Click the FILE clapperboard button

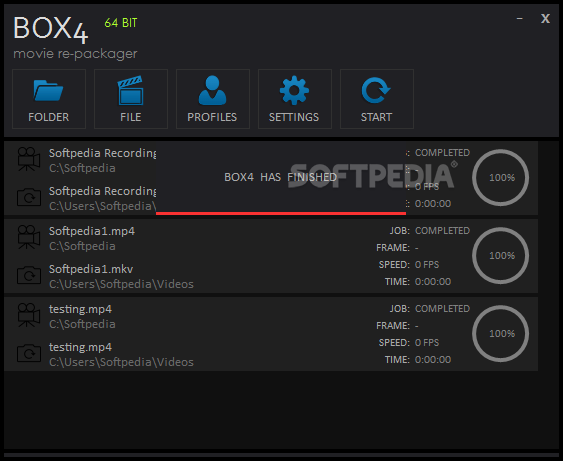click(131, 99)
